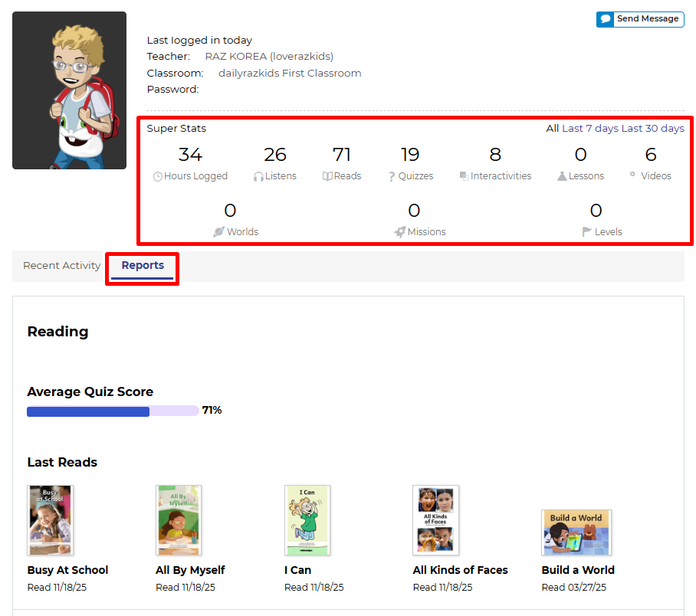Filter stats by Last 30 days
The height and width of the screenshot is (616, 696).
652,129
